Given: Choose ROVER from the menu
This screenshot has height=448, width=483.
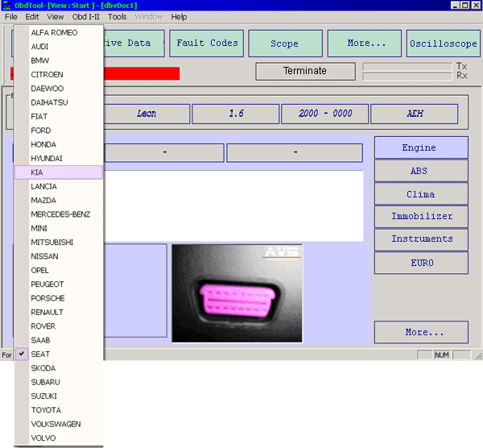Looking at the screenshot, I should click(x=59, y=326).
